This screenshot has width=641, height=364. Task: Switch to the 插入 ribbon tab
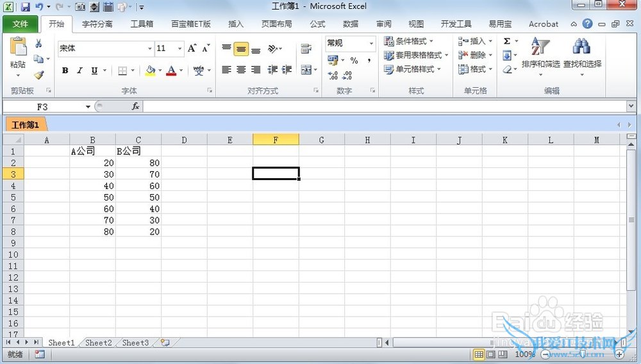(x=236, y=24)
